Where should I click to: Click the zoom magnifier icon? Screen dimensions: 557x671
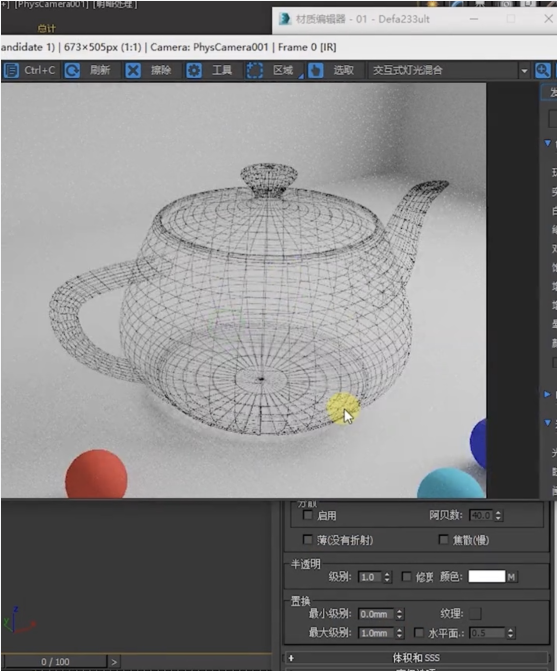542,70
